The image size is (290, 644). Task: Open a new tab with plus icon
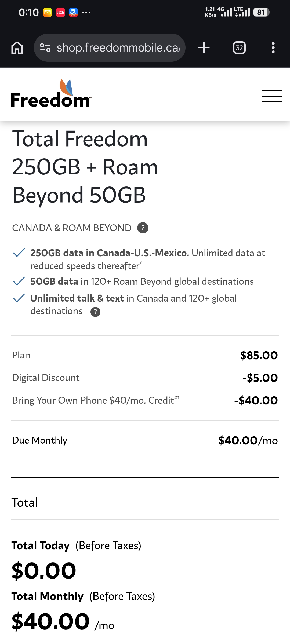tap(204, 48)
